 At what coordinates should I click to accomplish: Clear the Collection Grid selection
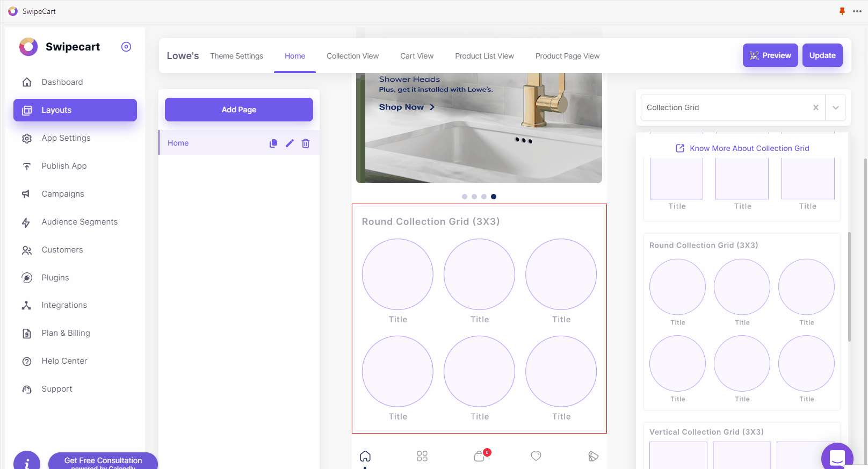coord(816,107)
